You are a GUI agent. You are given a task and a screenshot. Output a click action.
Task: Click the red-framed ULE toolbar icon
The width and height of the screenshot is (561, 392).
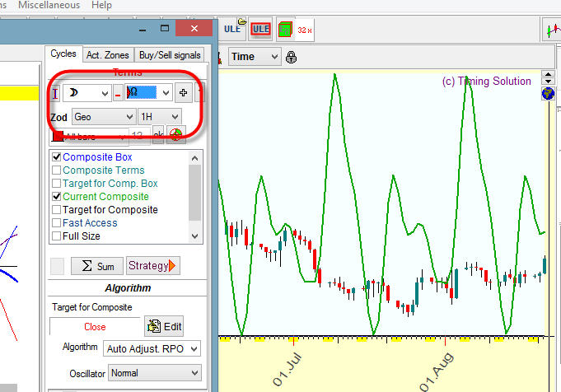tap(261, 30)
